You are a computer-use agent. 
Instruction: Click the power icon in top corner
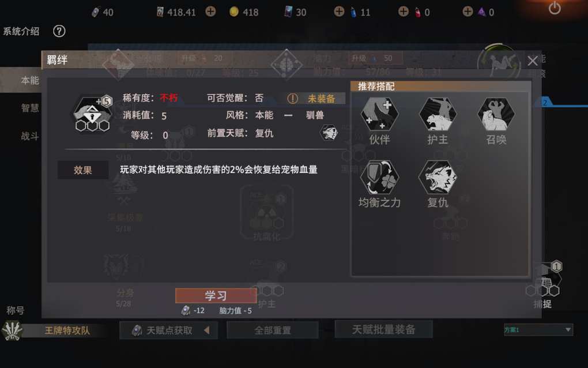click(555, 8)
